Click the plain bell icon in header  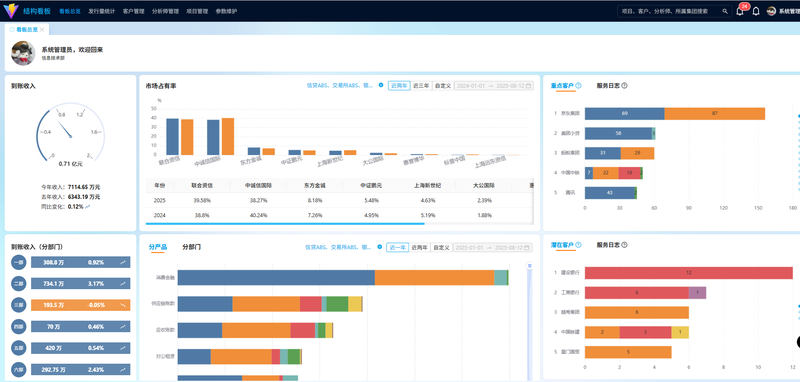756,11
